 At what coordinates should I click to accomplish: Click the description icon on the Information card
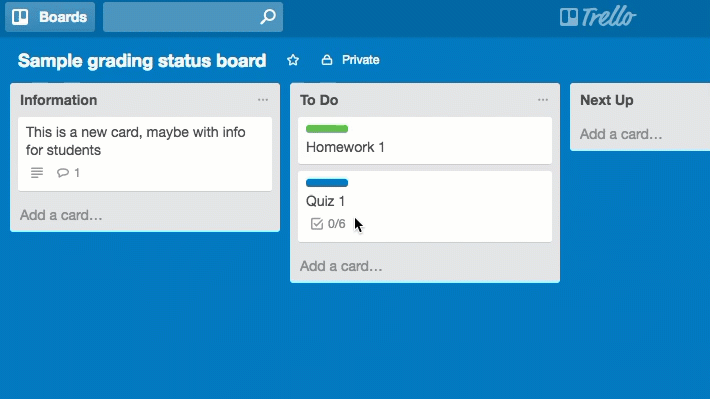(x=37, y=173)
